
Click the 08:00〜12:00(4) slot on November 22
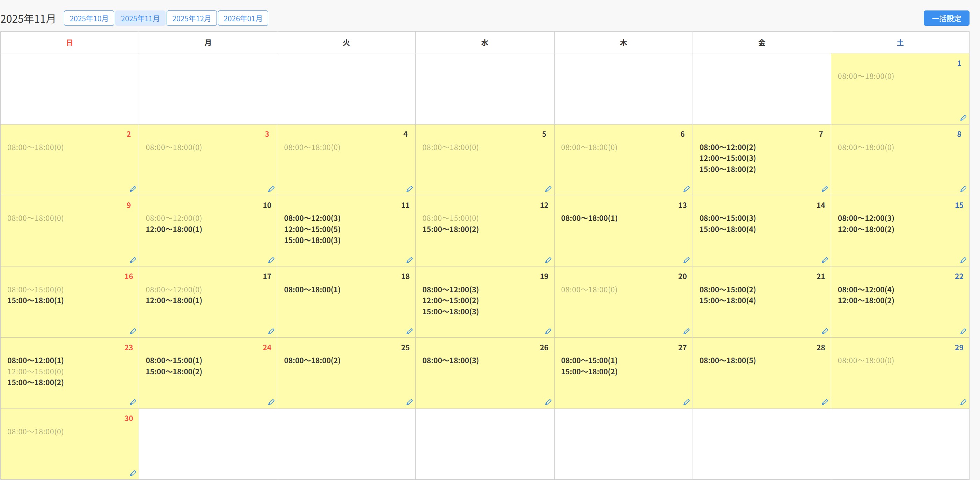pyautogui.click(x=865, y=289)
